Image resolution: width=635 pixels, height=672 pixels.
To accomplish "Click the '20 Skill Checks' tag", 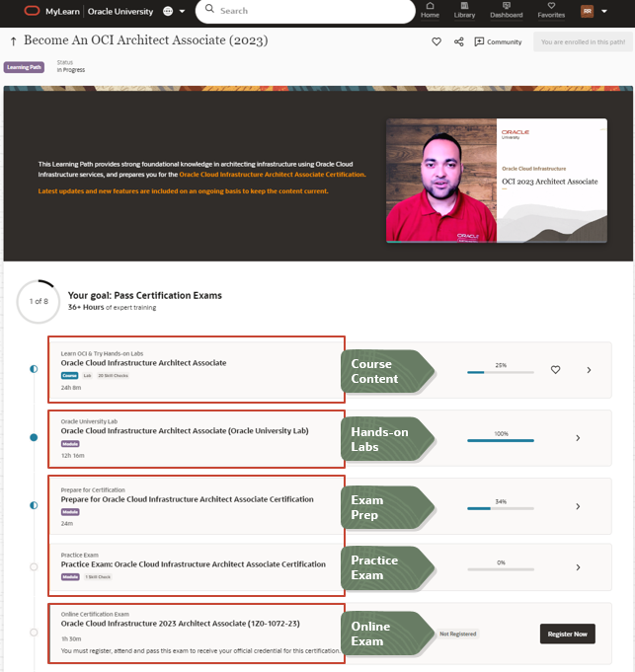I will coord(113,376).
